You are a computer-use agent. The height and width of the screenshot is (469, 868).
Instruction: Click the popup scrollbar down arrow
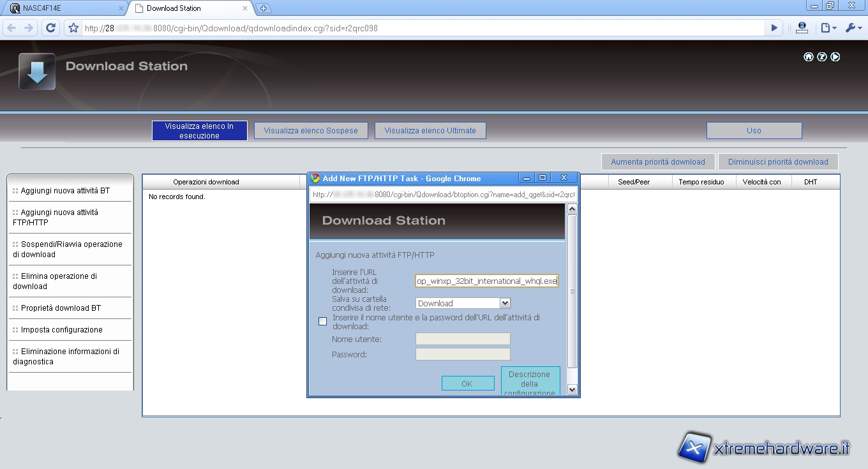(572, 389)
